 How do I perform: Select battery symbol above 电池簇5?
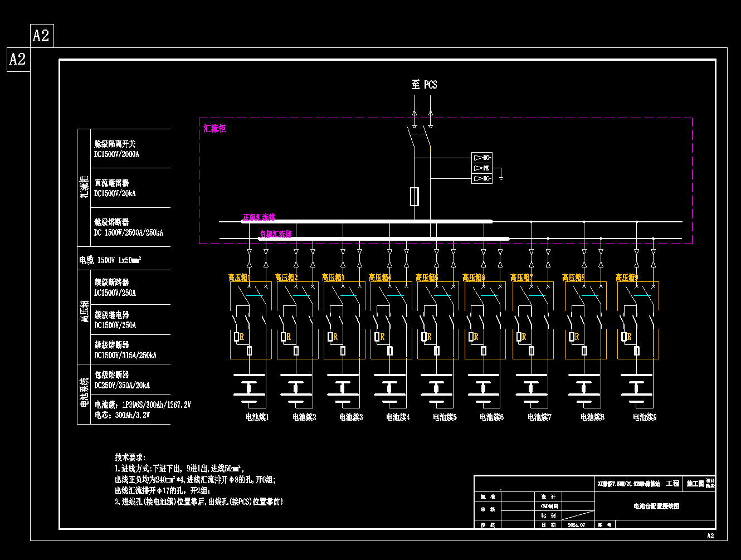(436, 388)
